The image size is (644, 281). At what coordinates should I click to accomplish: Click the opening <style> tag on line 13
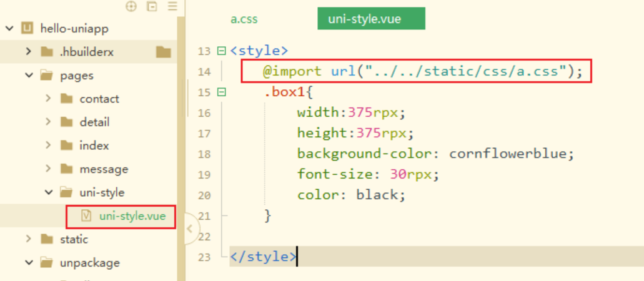coord(259,51)
